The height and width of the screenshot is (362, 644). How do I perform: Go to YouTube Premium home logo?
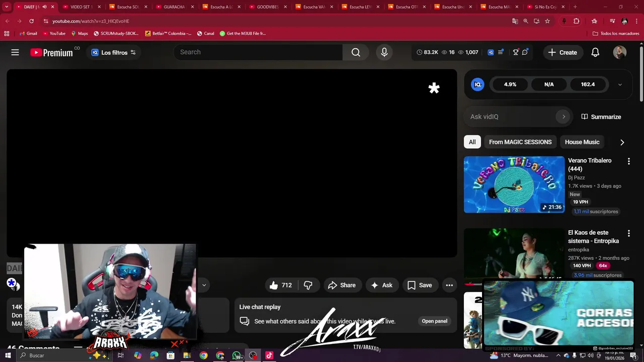tap(52, 52)
